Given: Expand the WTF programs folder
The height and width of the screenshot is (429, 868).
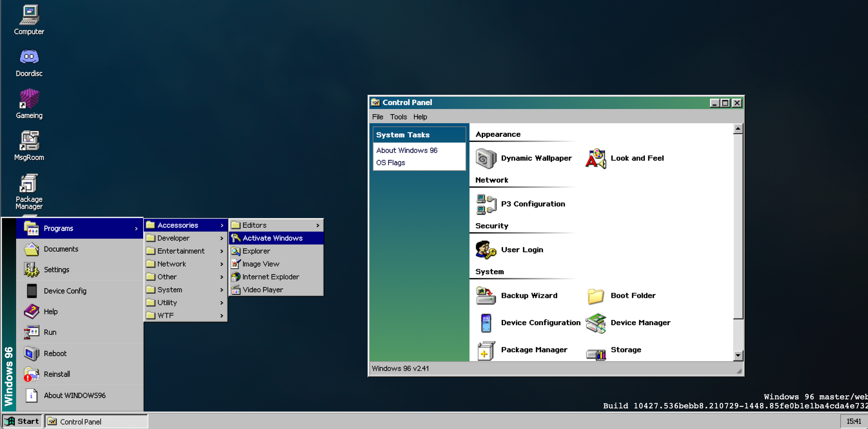Looking at the screenshot, I should (x=185, y=316).
